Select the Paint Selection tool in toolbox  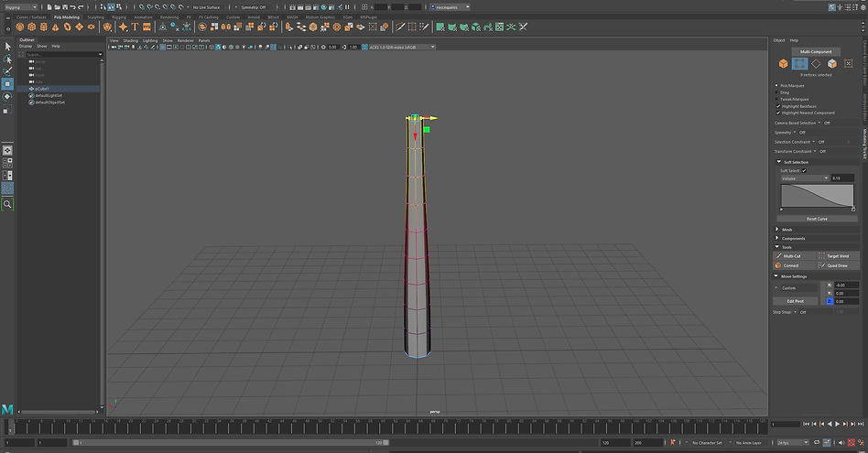[7, 71]
